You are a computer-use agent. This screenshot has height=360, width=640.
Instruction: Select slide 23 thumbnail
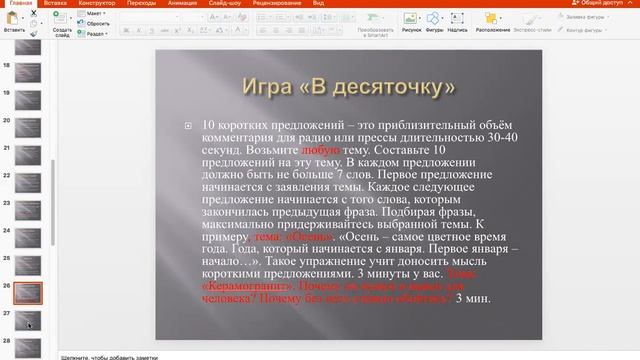tap(28, 211)
